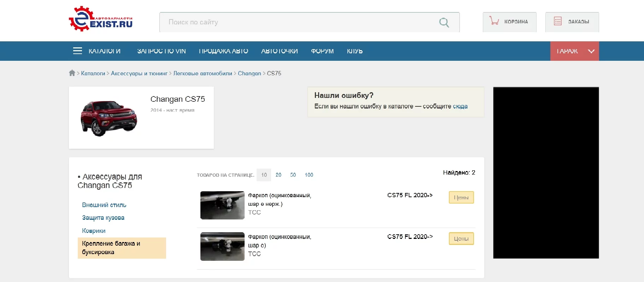The image size is (644, 282).
Task: Open Форум menu item
Action: (x=322, y=51)
